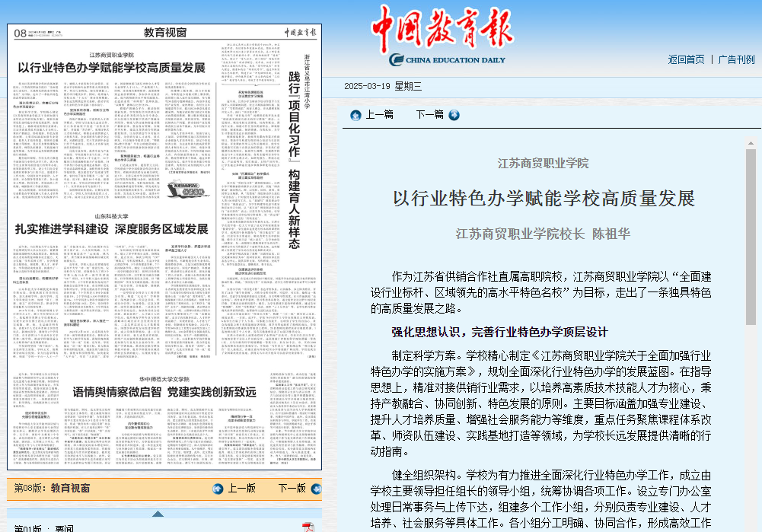762x532 pixels.
Task: Open the 广告刊例 advertising link
Action: coord(736,59)
